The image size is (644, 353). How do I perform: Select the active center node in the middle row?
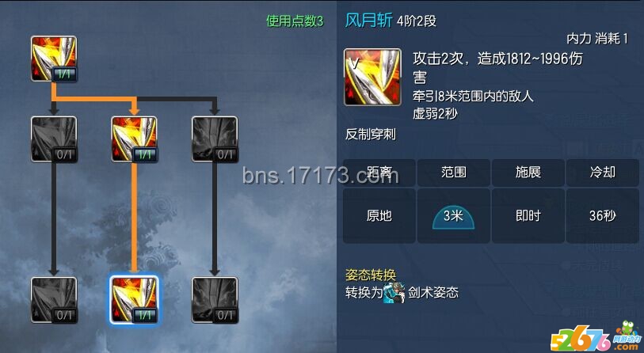click(x=135, y=139)
